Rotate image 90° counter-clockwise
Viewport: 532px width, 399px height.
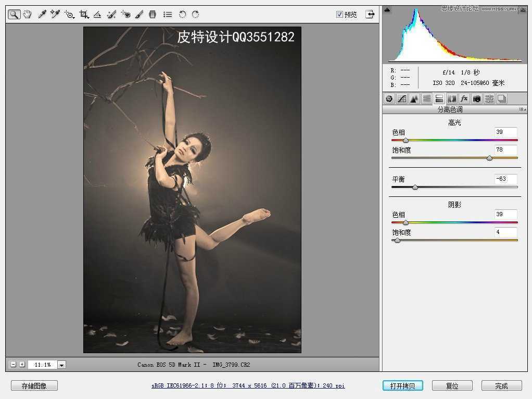(183, 14)
